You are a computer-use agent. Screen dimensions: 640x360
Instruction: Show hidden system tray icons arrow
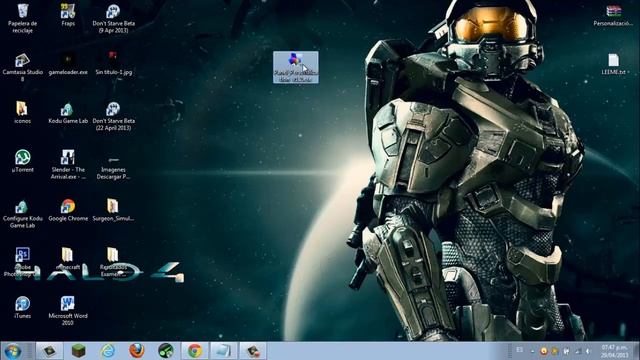pos(532,351)
